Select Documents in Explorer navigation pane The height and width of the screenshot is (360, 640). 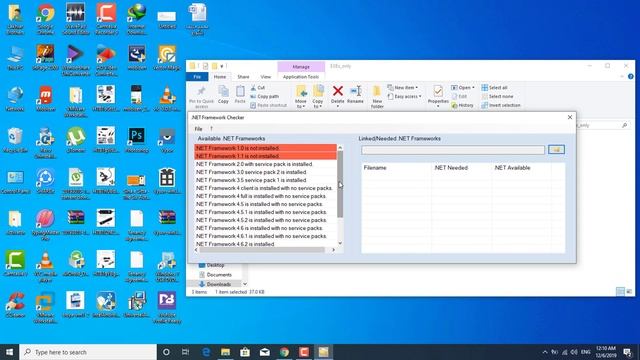[x=215, y=275]
